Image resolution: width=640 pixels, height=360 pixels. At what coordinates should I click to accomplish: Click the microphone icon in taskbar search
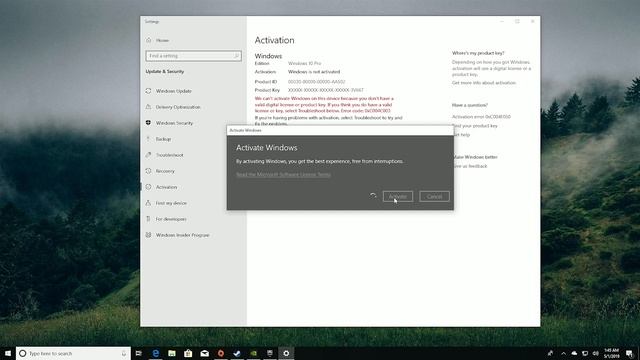(x=124, y=353)
